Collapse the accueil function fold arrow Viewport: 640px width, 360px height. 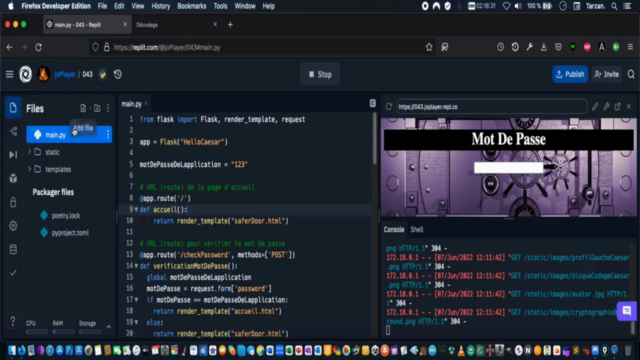(x=136, y=209)
